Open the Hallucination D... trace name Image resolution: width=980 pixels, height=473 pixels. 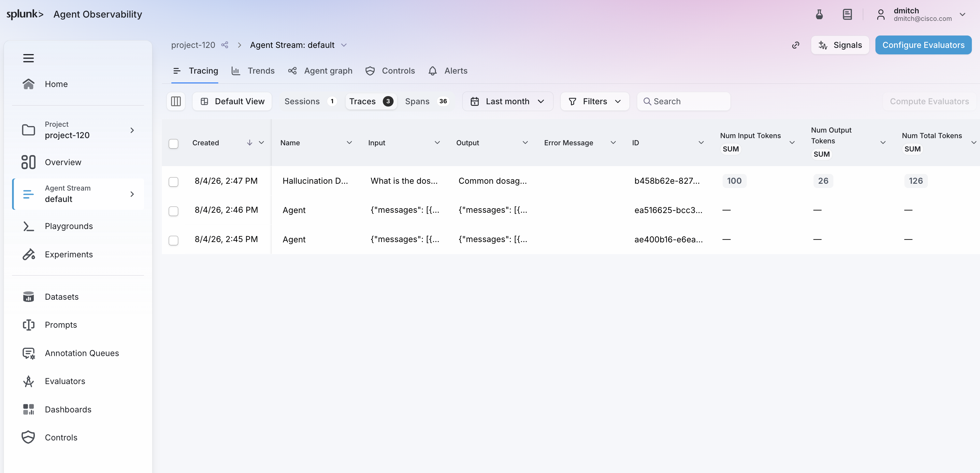pyautogui.click(x=315, y=181)
